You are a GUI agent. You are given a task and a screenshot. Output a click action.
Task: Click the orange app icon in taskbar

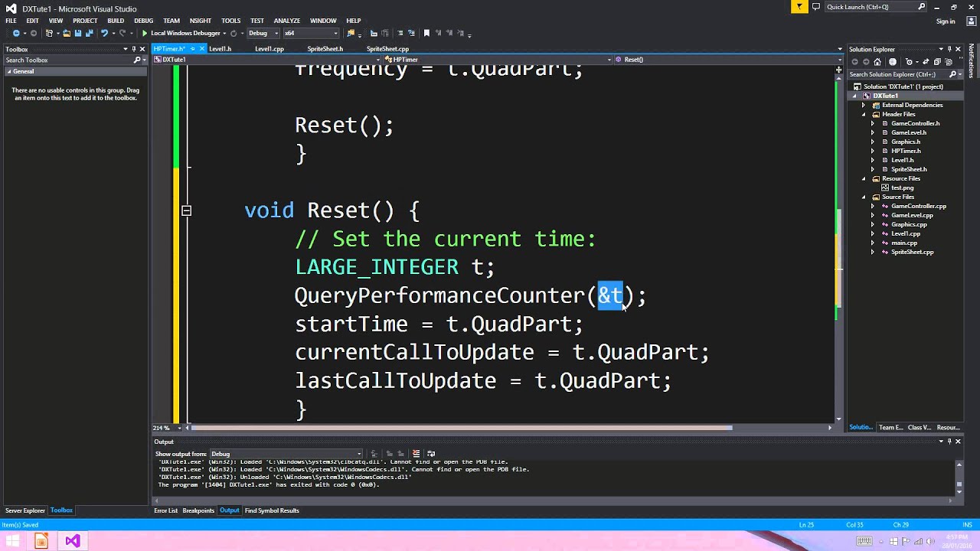coord(41,541)
